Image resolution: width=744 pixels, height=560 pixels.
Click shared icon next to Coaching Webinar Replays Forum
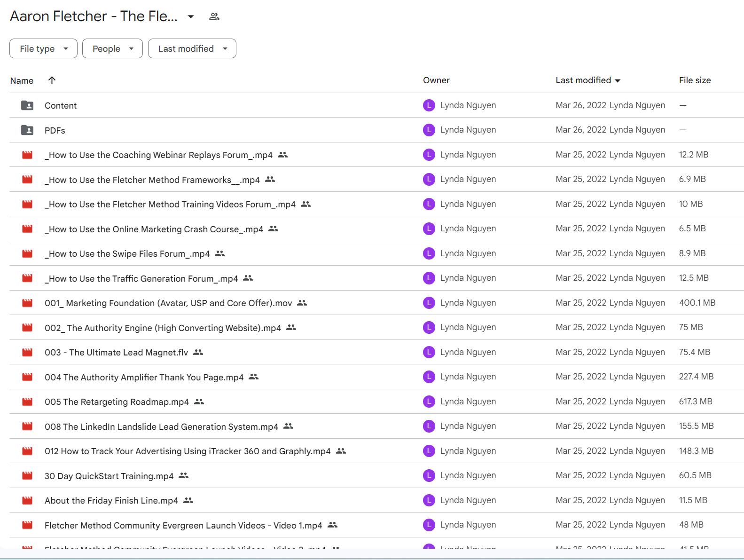tap(282, 155)
